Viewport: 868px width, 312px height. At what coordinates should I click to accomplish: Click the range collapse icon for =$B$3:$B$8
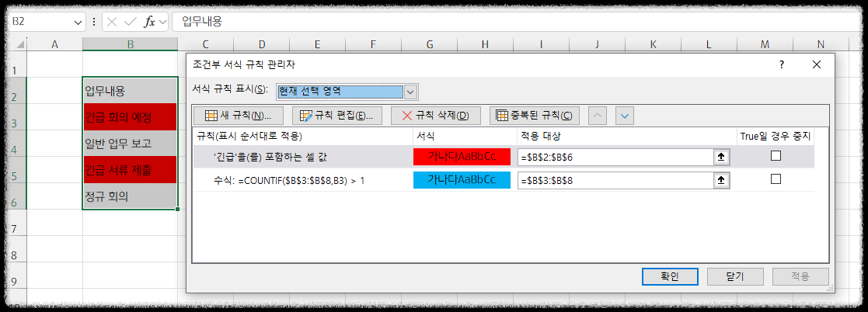coord(721,180)
